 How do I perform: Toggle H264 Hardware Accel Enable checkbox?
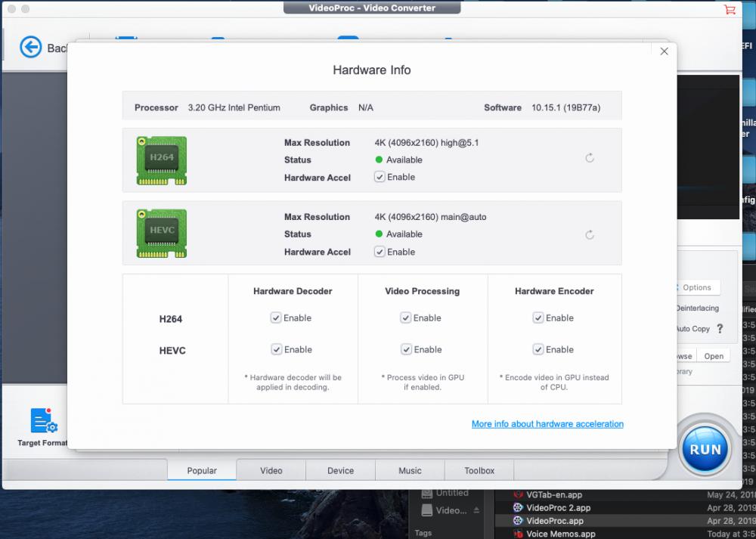coord(380,177)
